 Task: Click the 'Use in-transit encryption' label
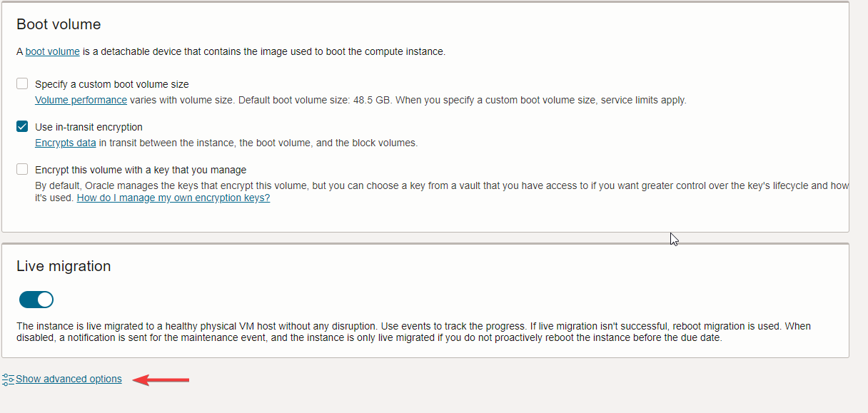pyautogui.click(x=89, y=127)
